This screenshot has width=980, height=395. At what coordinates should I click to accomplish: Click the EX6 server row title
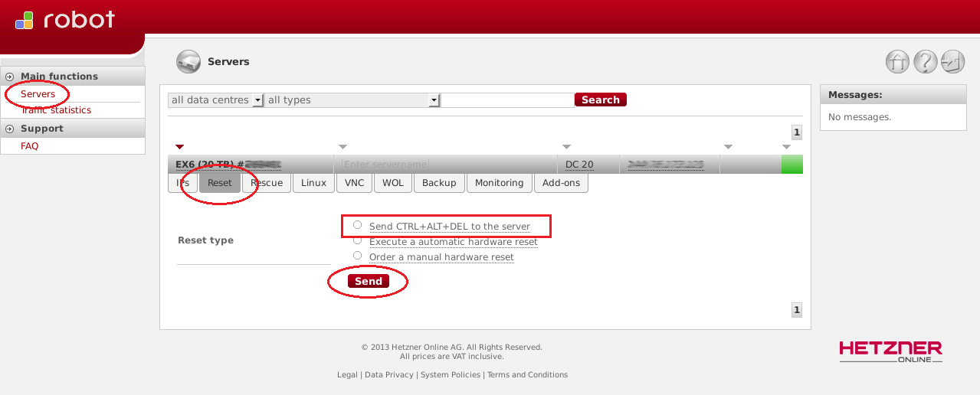point(228,164)
